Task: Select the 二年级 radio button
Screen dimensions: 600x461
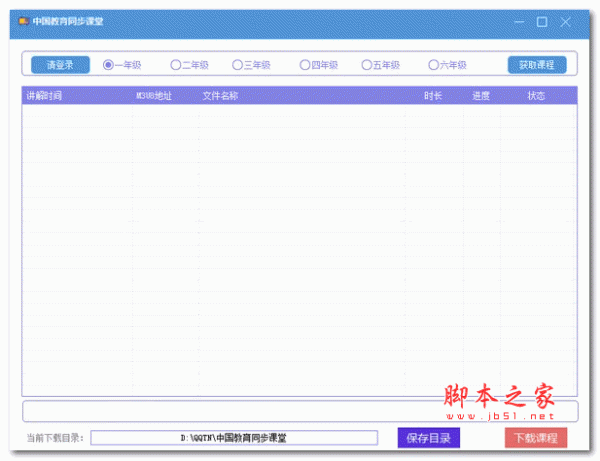Action: (x=189, y=65)
